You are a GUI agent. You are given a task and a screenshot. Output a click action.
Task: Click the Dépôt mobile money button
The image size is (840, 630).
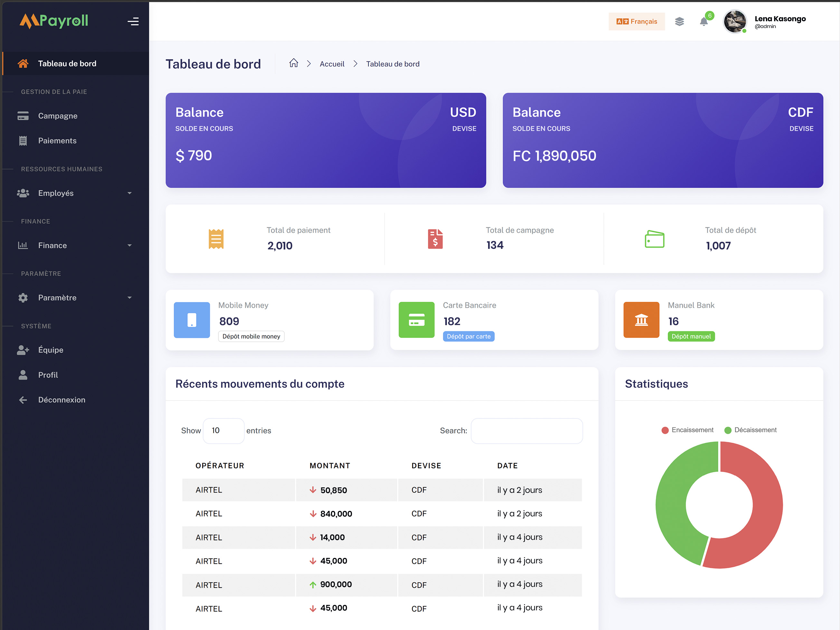251,336
